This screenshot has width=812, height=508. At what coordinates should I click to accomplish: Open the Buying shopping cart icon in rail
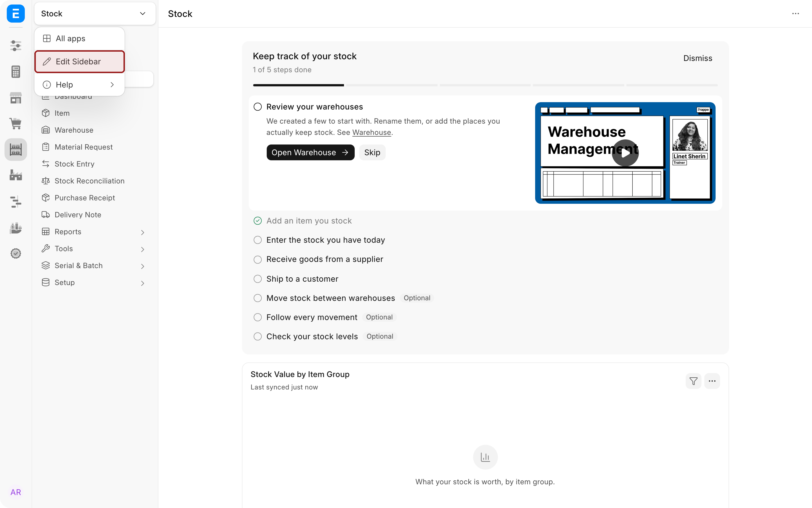tap(16, 123)
